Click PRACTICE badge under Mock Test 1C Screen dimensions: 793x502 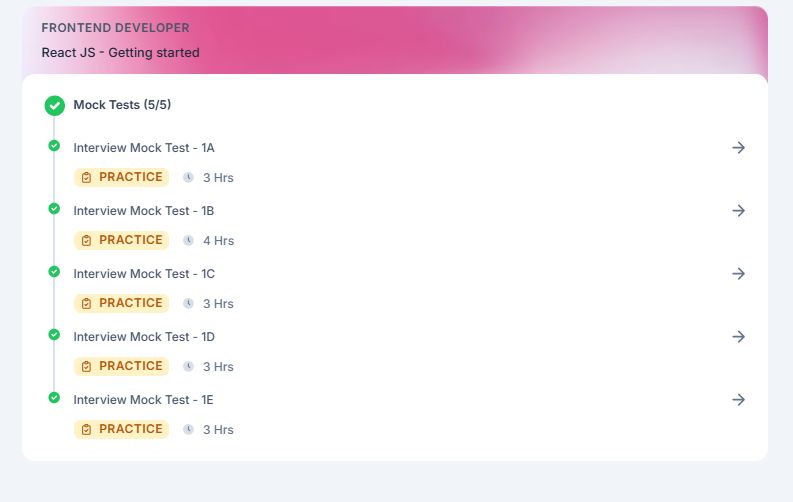(121, 303)
